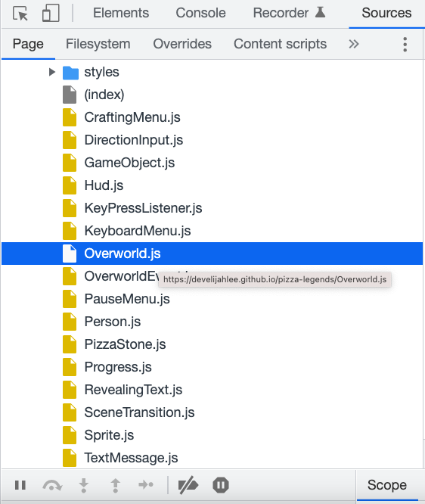Click the SceneTransition.js yellow file icon

tap(70, 412)
